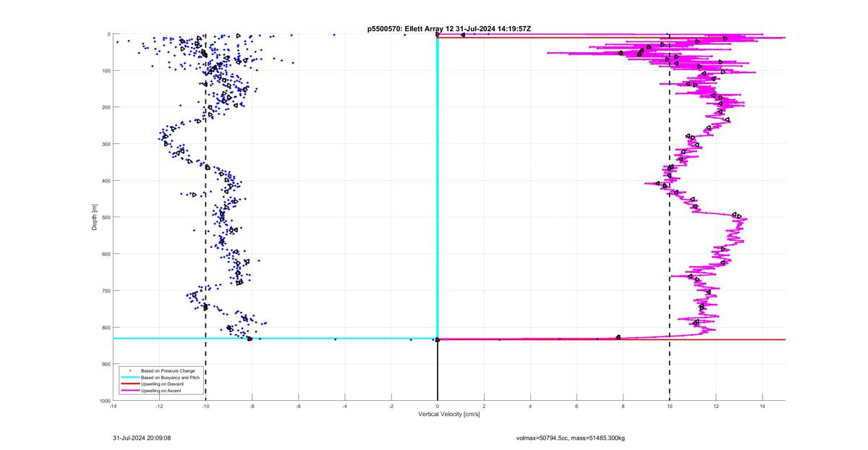
Task: Click the velocity tick label '2'
Action: (x=484, y=407)
